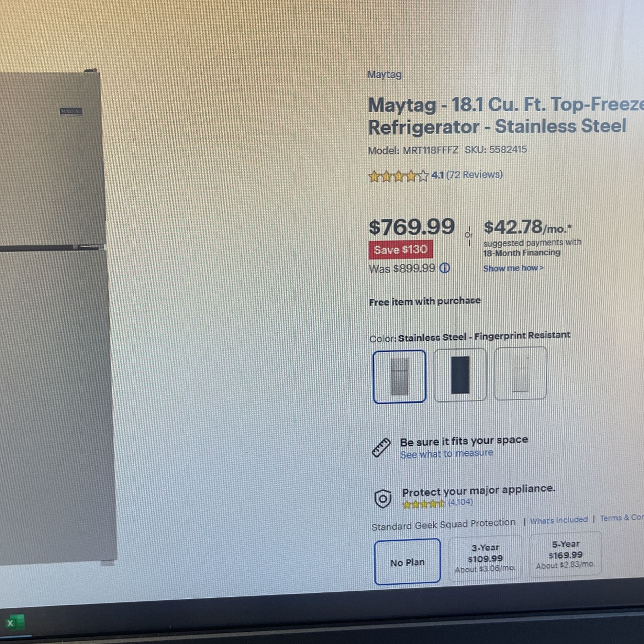644x644 pixels.
Task: Click the Free item with purchase text
Action: (425, 301)
